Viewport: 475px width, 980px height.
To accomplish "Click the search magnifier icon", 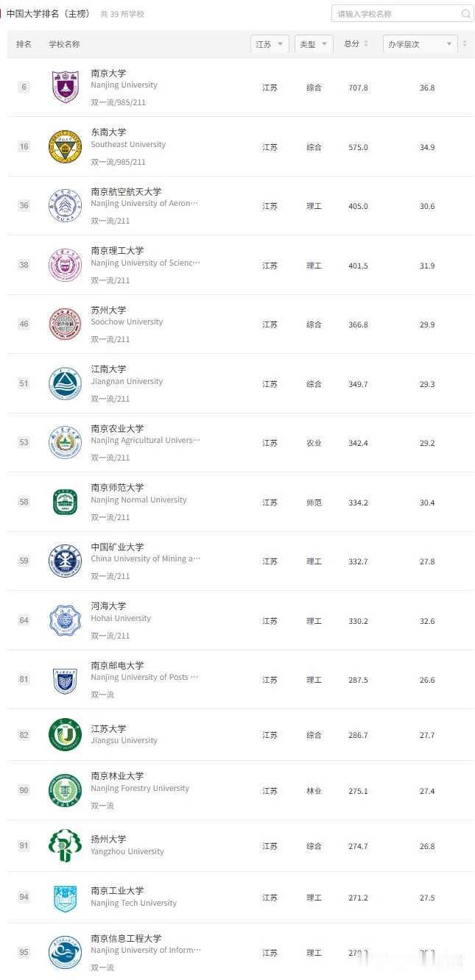I will [466, 14].
